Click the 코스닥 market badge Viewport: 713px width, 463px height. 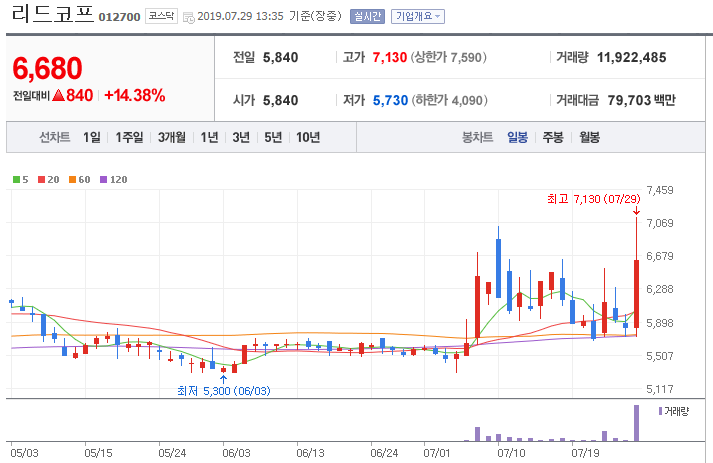(161, 16)
